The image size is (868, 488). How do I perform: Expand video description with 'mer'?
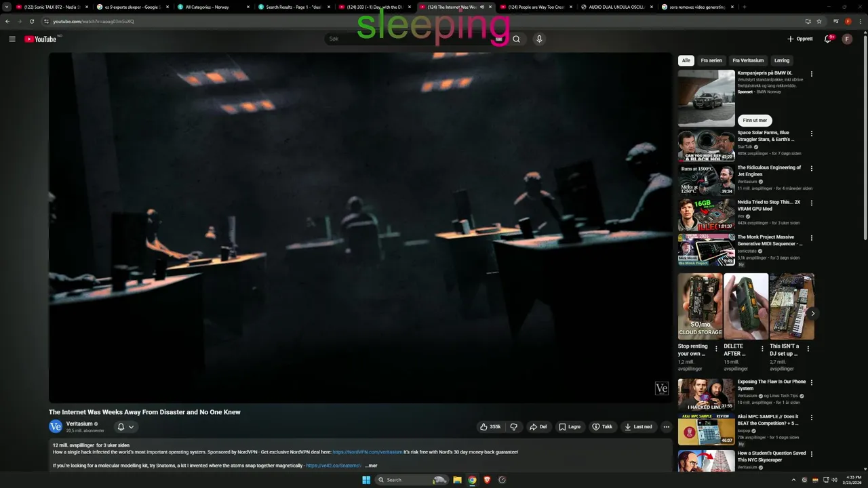[x=371, y=466]
